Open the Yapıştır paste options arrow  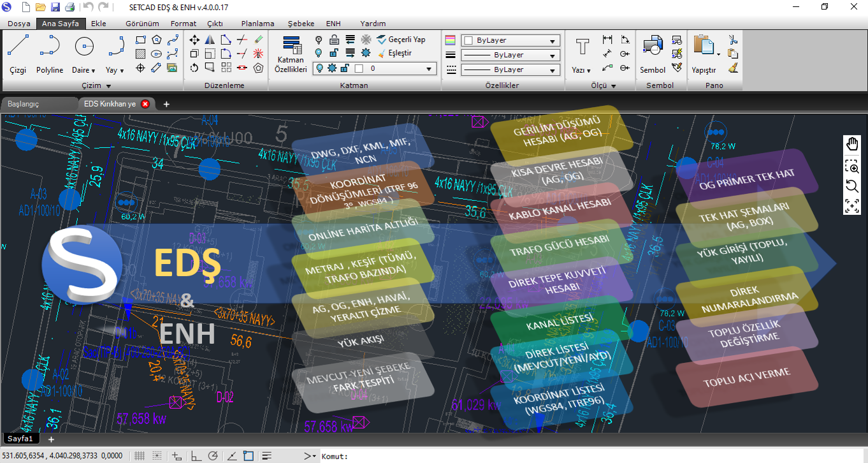[x=720, y=54]
